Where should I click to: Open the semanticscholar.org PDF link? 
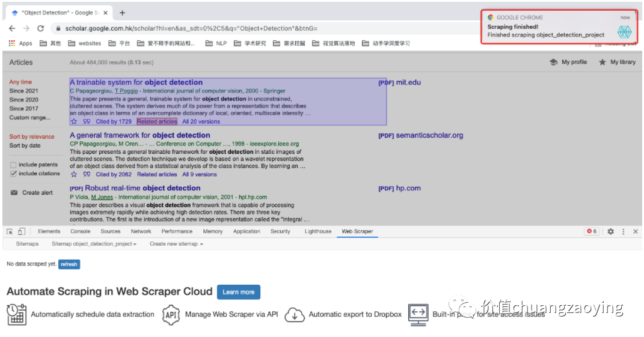pos(420,135)
